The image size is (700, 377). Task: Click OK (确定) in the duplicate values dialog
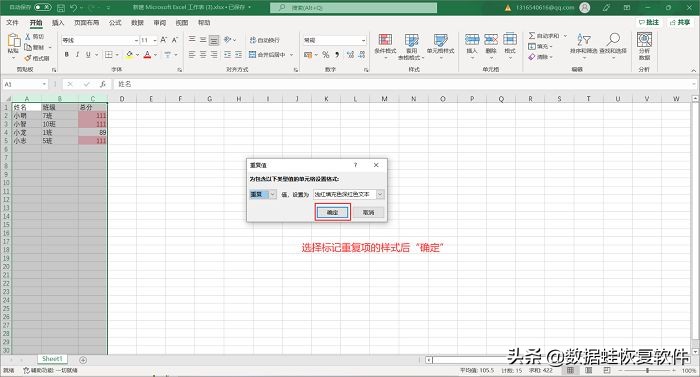click(332, 213)
